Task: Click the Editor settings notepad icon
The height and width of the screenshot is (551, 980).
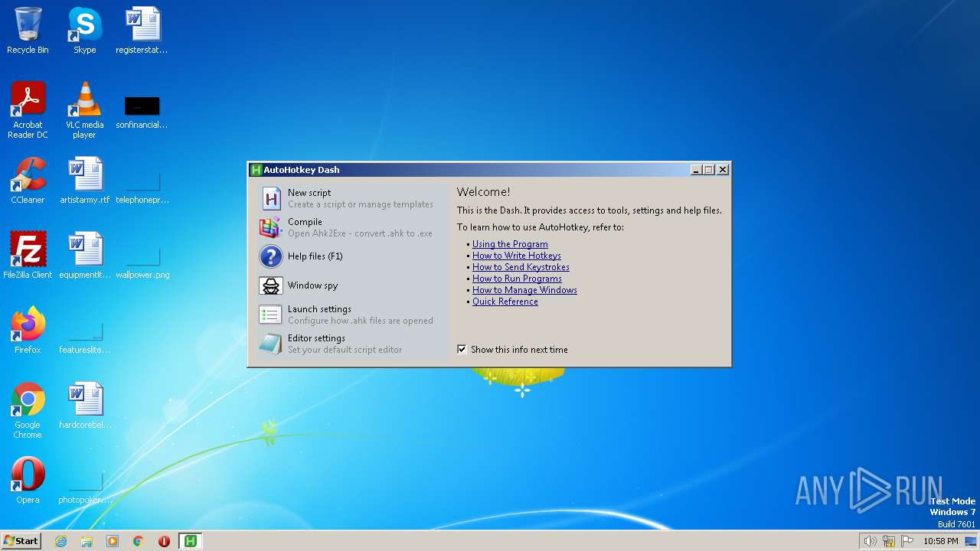Action: click(270, 344)
